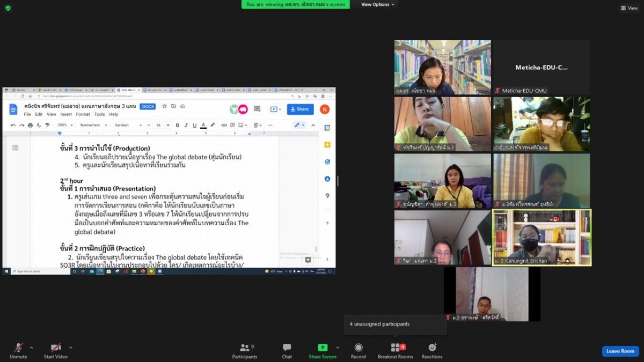Open the Chat panel
This screenshot has width=644, height=362.
tap(287, 351)
